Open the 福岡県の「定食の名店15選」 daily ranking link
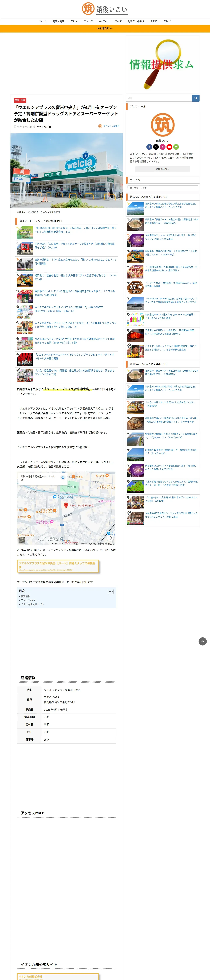Viewport: 210px width, 980px height. point(75,277)
